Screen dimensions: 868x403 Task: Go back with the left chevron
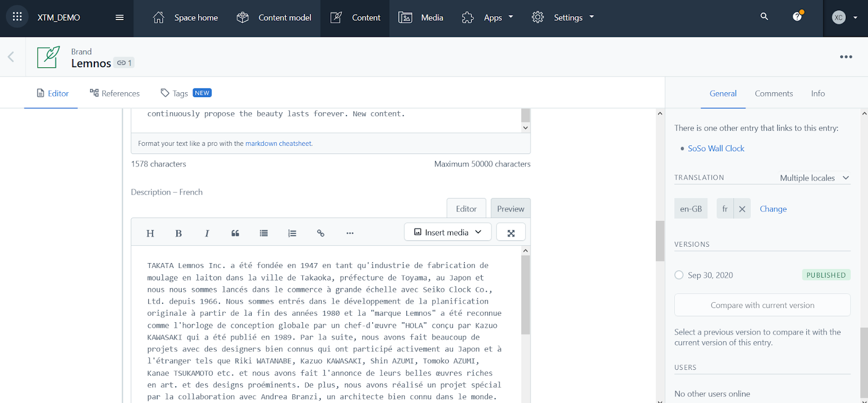[x=11, y=57]
